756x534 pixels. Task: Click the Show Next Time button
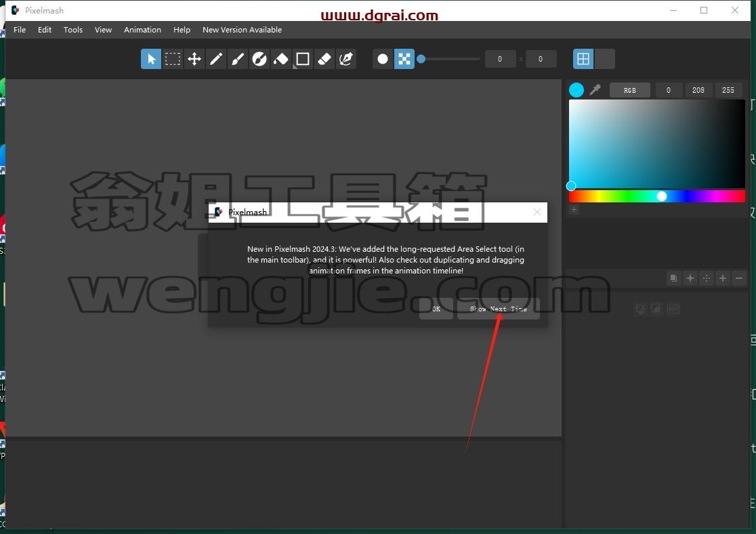498,309
